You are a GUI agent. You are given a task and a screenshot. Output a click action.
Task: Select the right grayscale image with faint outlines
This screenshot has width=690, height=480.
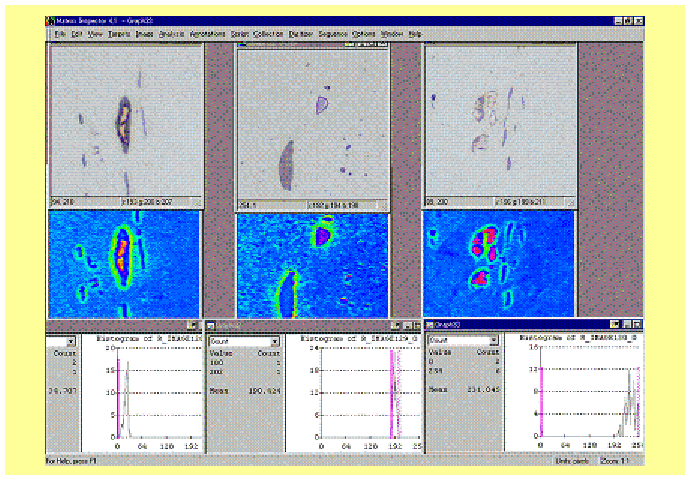coord(501,120)
